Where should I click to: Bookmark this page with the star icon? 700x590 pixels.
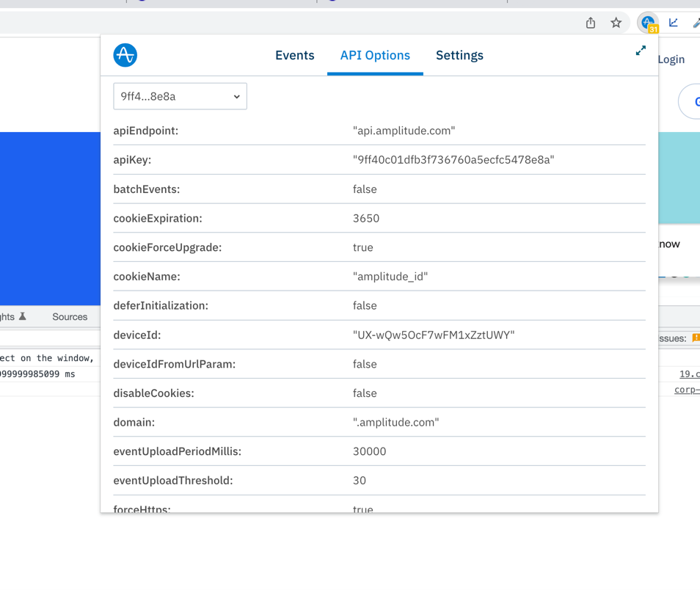click(616, 23)
